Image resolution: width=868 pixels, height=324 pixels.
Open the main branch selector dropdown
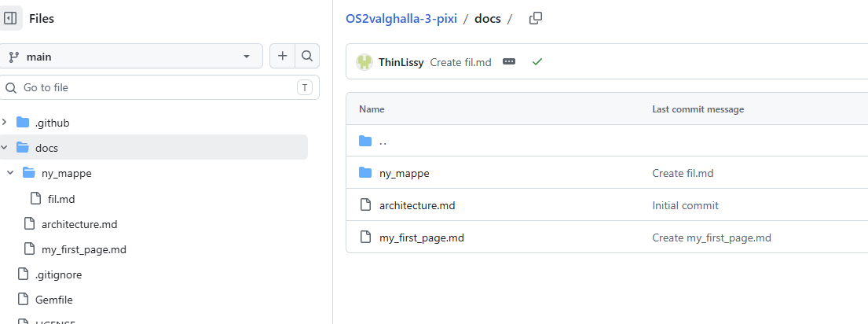[130, 57]
